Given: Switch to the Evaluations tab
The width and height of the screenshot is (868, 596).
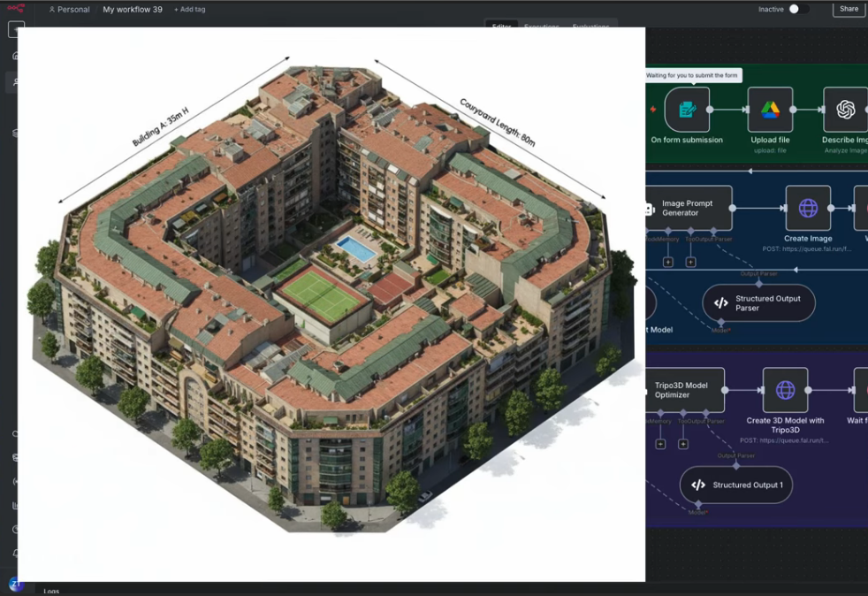Looking at the screenshot, I should pyautogui.click(x=590, y=26).
